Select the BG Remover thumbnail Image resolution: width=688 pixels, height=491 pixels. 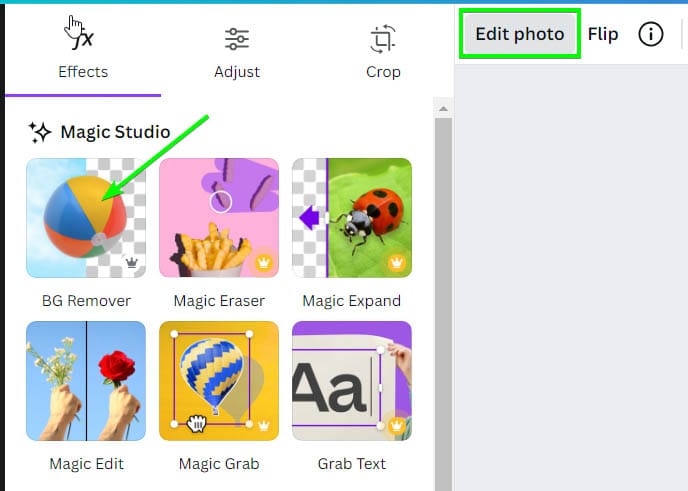pyautogui.click(x=86, y=218)
